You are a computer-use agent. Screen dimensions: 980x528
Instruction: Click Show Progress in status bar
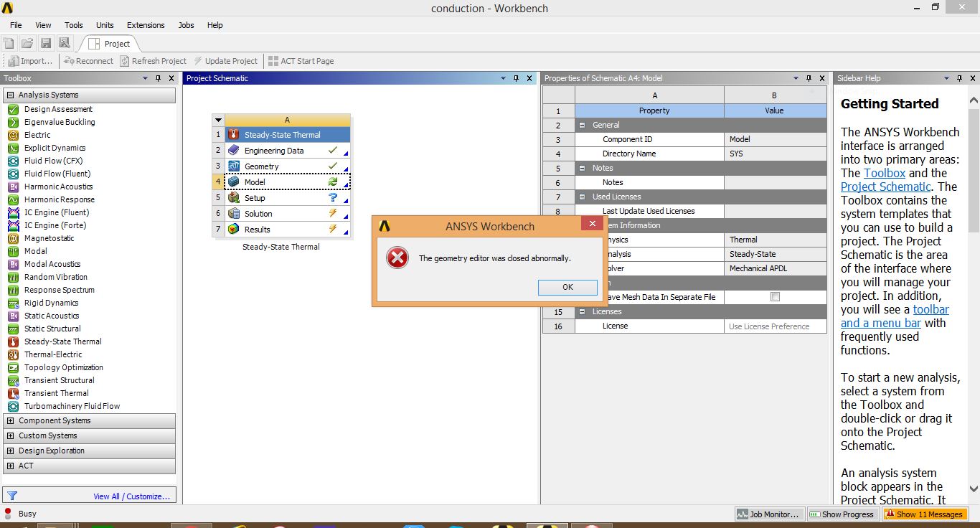[842, 514]
